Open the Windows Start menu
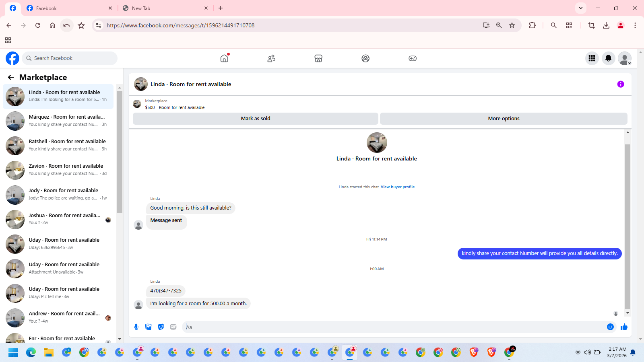This screenshot has width=644, height=362. [x=13, y=353]
